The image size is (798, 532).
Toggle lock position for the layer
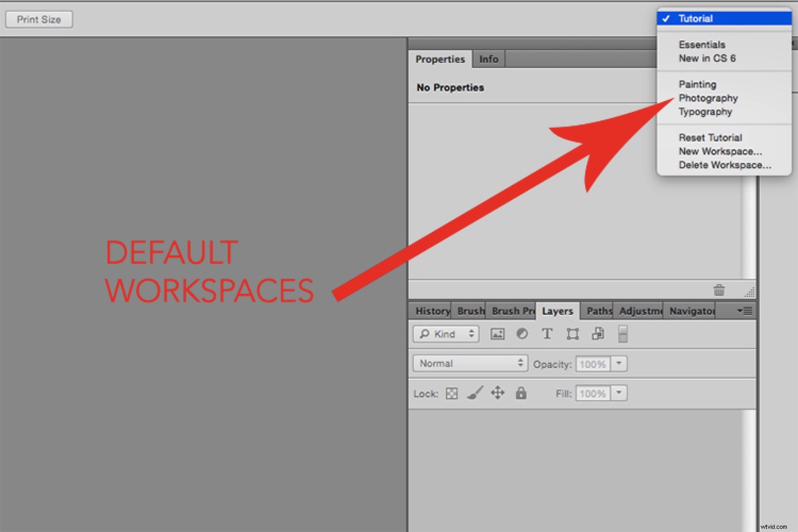tap(497, 393)
